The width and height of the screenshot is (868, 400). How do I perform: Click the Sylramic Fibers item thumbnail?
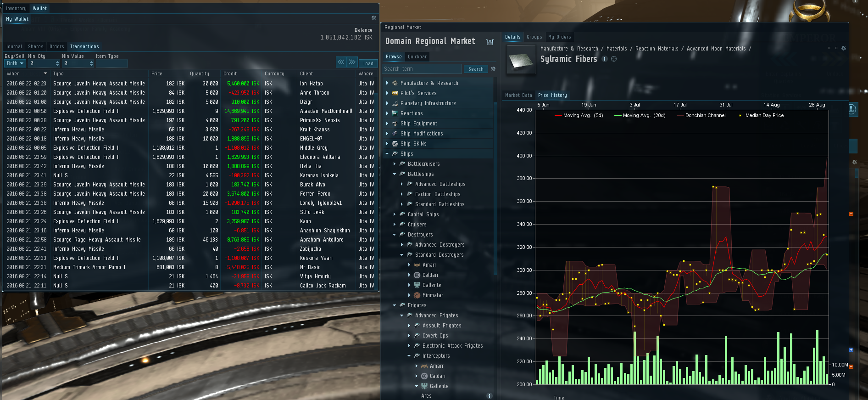521,60
